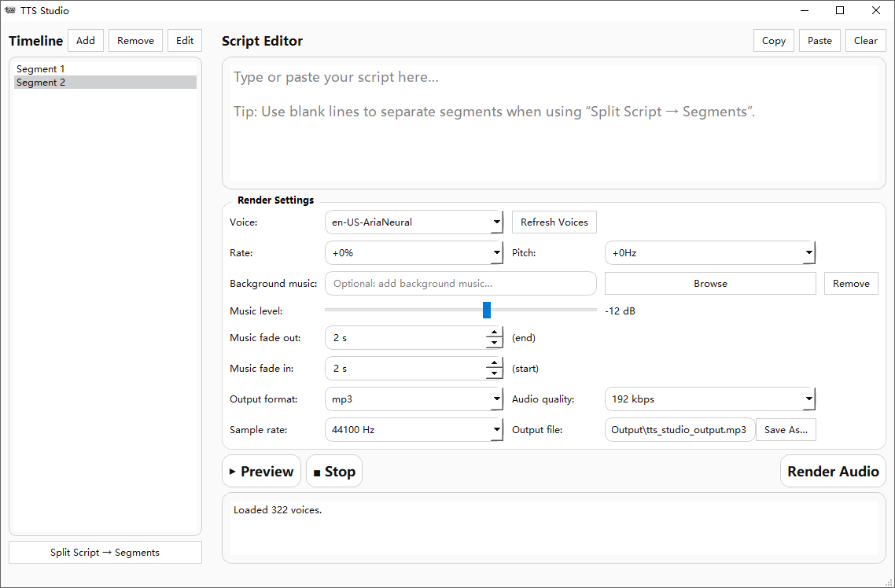
Task: Click the Render Audio button
Action: pos(833,472)
